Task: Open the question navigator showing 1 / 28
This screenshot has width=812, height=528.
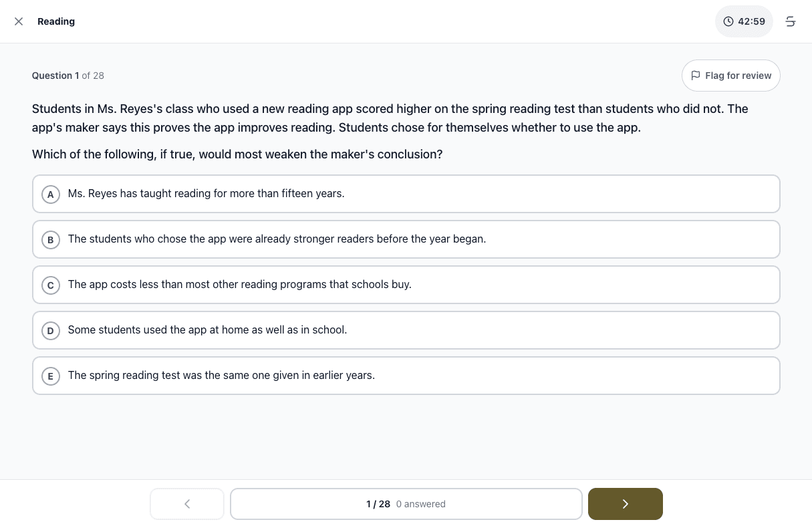Action: point(406,504)
